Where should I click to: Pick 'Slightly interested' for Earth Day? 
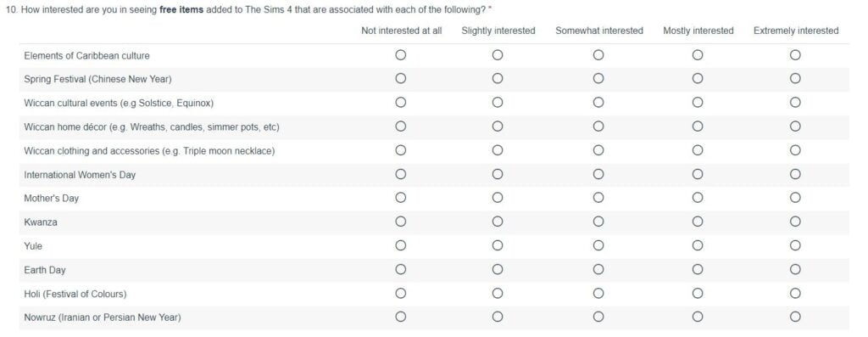[x=498, y=269]
